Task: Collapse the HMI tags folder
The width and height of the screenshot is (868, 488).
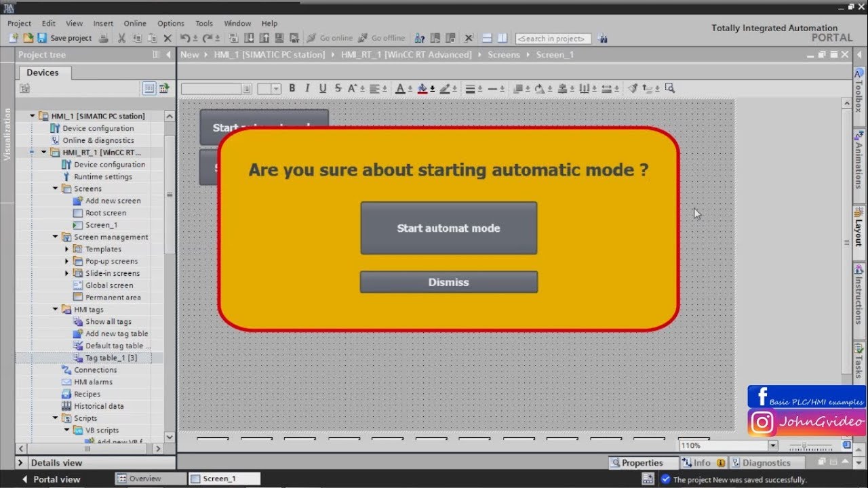Action: [x=55, y=309]
